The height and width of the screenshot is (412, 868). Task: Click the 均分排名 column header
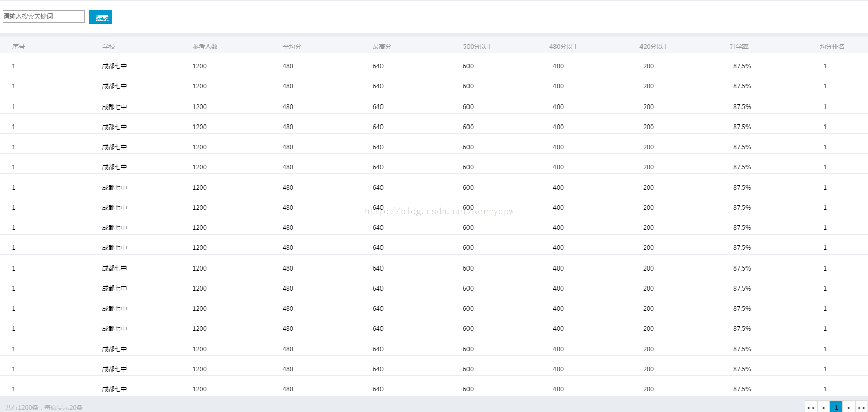[832, 46]
